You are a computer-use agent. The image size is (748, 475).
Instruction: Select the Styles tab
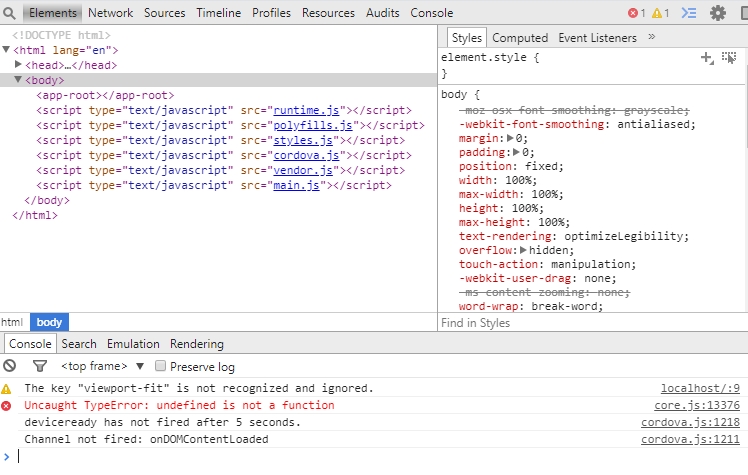[467, 38]
